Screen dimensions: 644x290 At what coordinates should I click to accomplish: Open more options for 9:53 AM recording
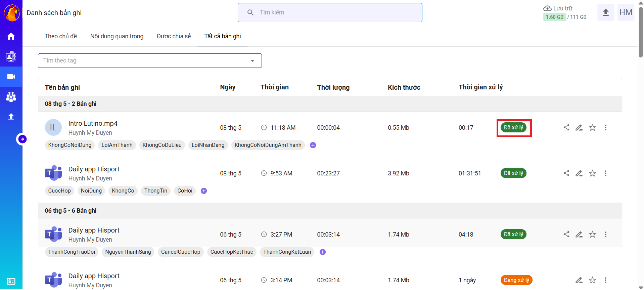[x=606, y=173]
